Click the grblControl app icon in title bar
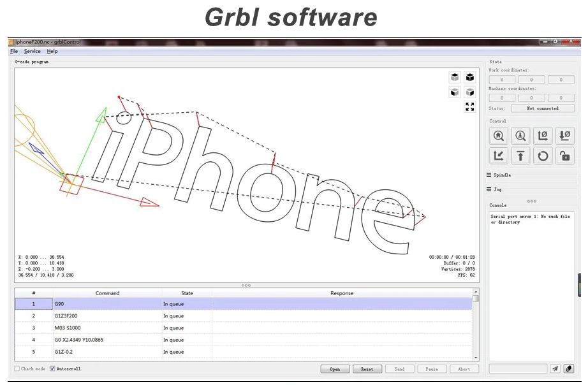Screen dimensions: 588x385 [11, 42]
